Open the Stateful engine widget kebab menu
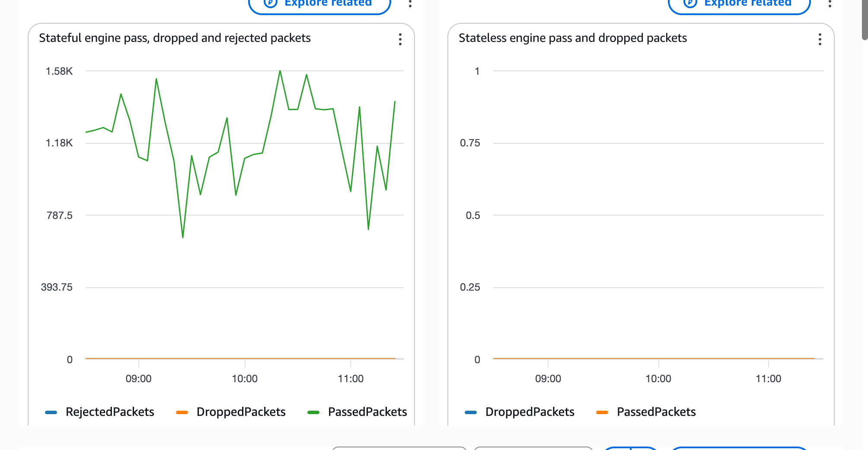This screenshot has height=450, width=868. (x=400, y=39)
